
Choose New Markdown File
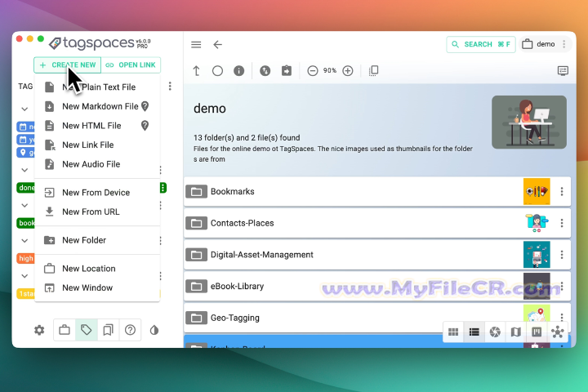pos(97,106)
